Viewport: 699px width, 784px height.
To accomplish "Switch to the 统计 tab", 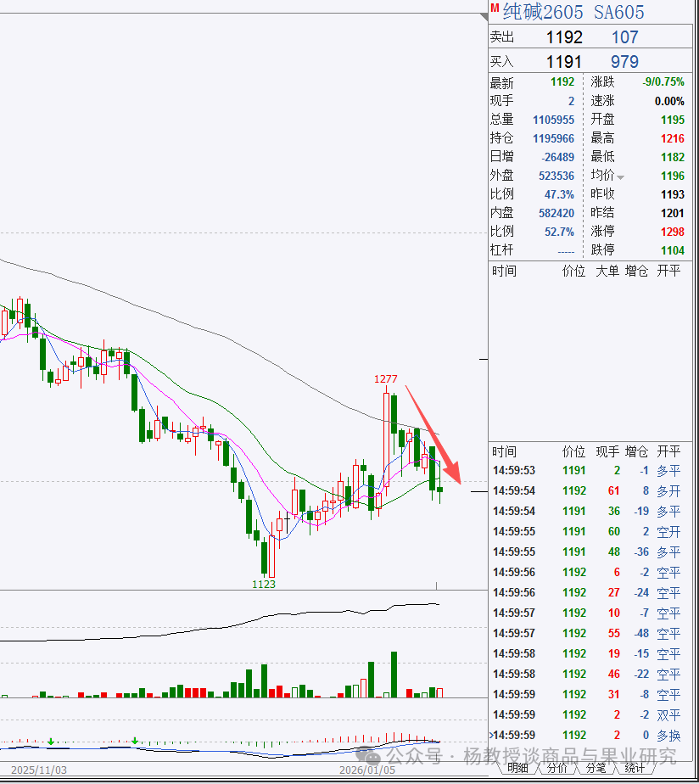I will coord(635,768).
